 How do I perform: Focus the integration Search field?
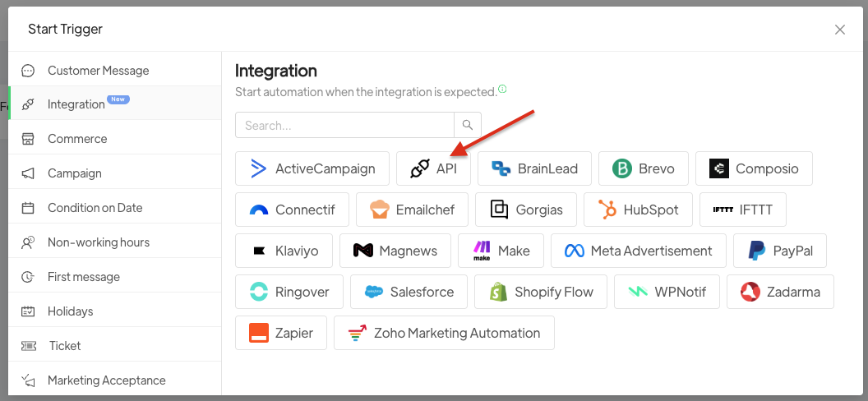344,125
